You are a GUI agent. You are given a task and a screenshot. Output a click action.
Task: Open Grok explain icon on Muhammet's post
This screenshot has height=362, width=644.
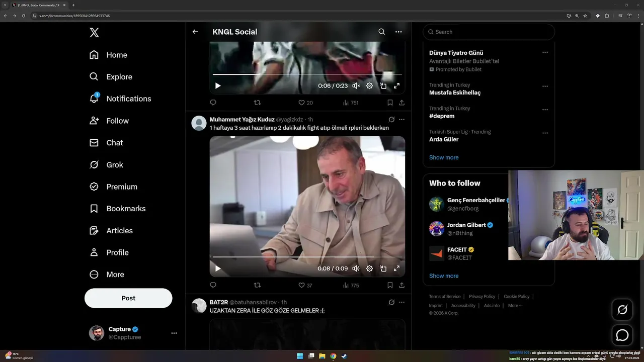click(391, 120)
